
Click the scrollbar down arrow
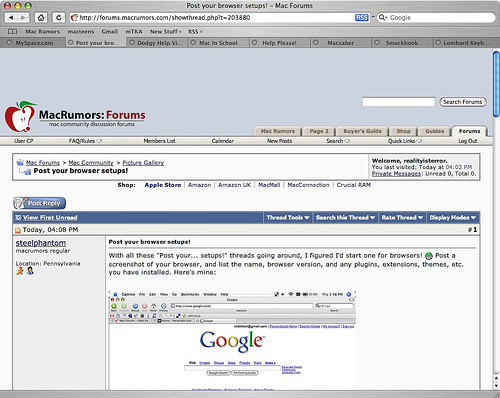[x=496, y=386]
